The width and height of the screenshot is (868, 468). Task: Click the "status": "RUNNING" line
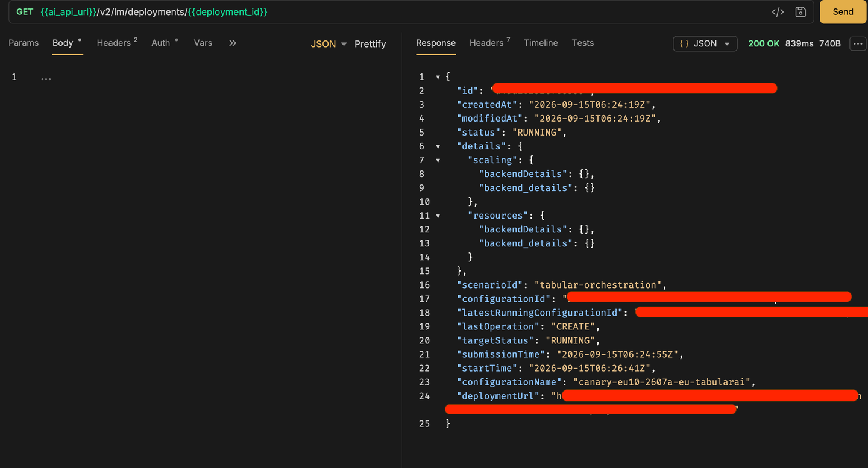point(512,133)
